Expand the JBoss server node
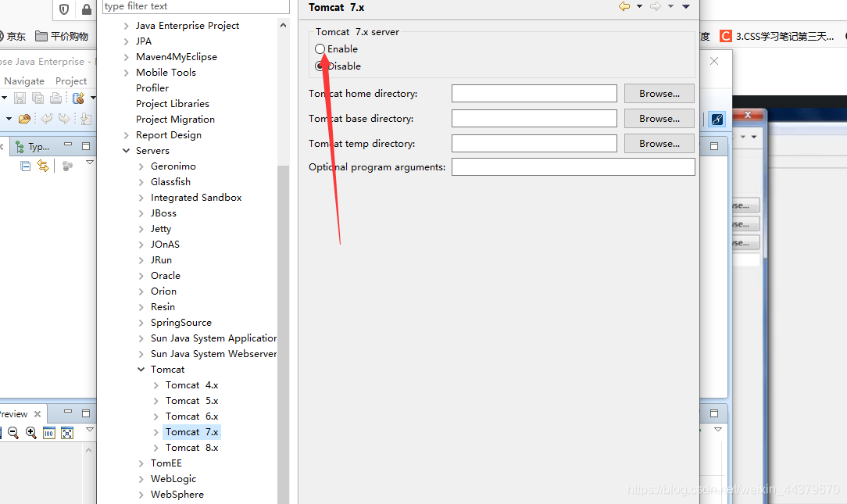Viewport: 847px width, 504px height. [141, 213]
